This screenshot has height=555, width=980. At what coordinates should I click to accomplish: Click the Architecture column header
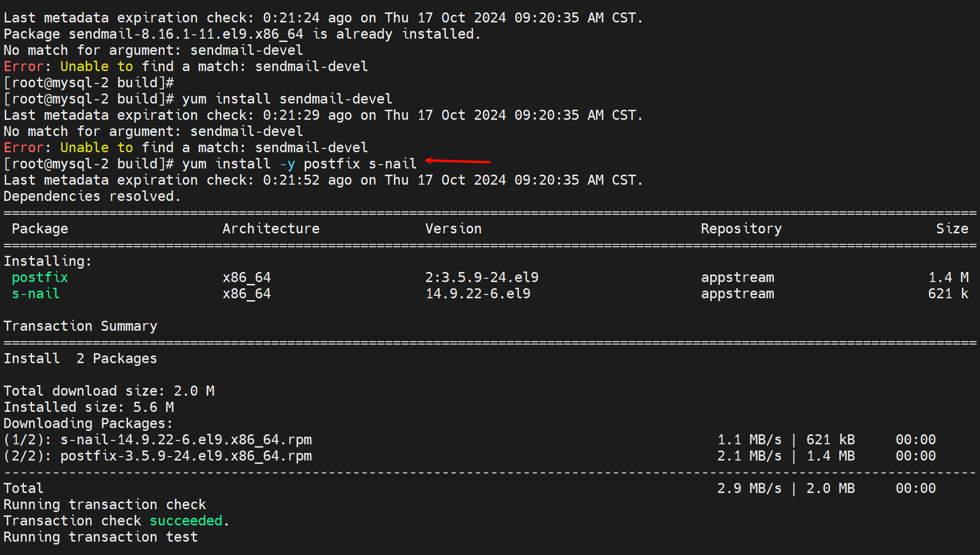coord(271,229)
